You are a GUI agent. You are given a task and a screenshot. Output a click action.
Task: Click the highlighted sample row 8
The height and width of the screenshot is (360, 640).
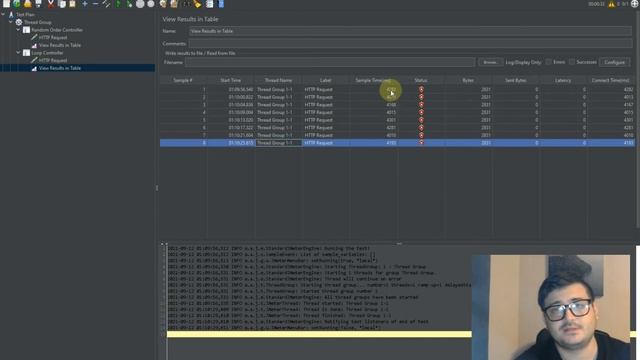pos(397,143)
